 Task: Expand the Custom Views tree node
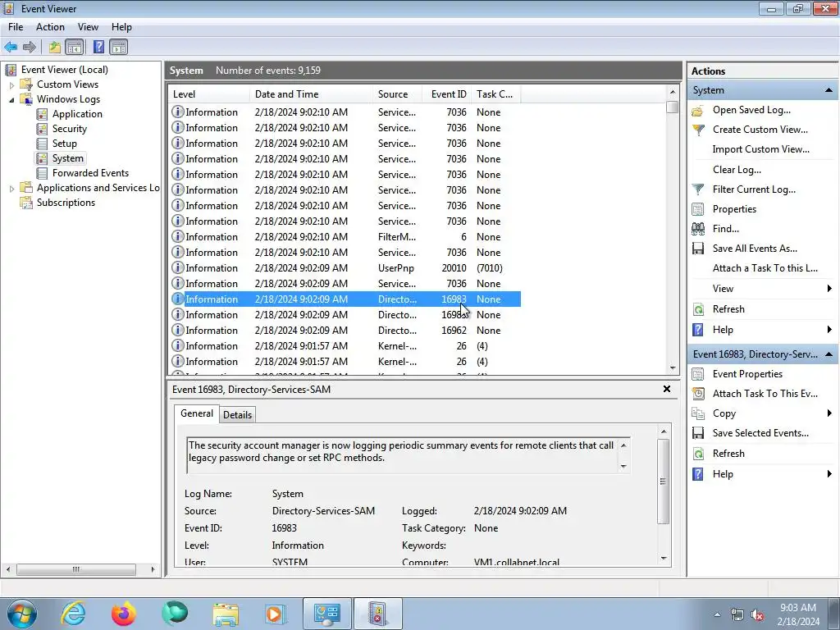coord(11,84)
